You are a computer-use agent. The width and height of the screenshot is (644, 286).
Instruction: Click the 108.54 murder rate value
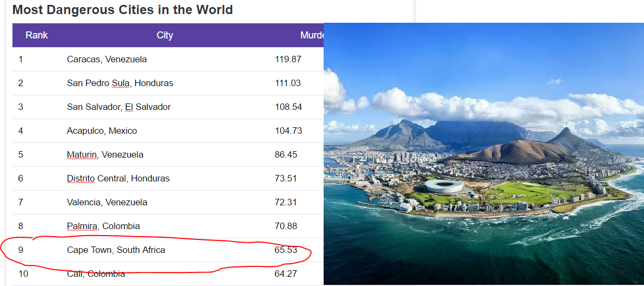tap(288, 107)
